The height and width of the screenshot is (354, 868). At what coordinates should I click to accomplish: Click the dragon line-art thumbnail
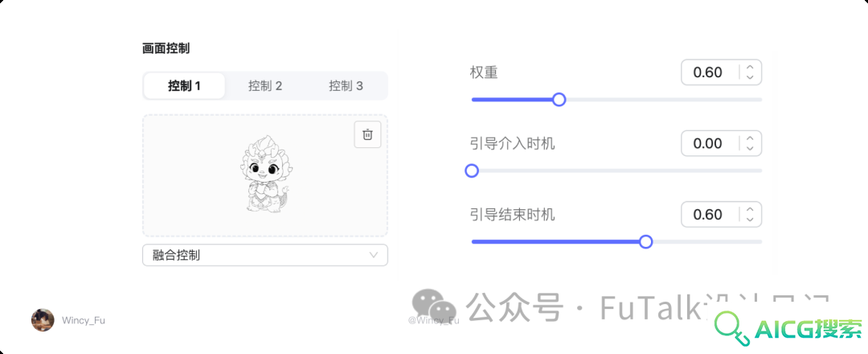tap(265, 174)
